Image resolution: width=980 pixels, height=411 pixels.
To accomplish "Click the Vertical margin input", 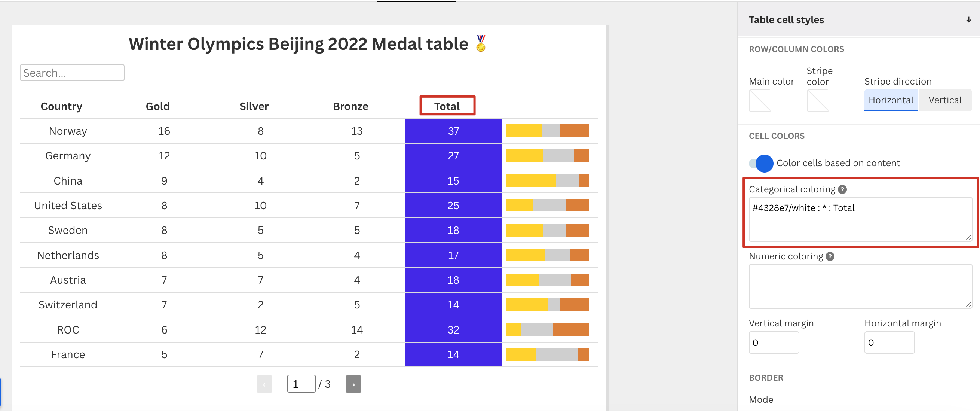I will [774, 342].
